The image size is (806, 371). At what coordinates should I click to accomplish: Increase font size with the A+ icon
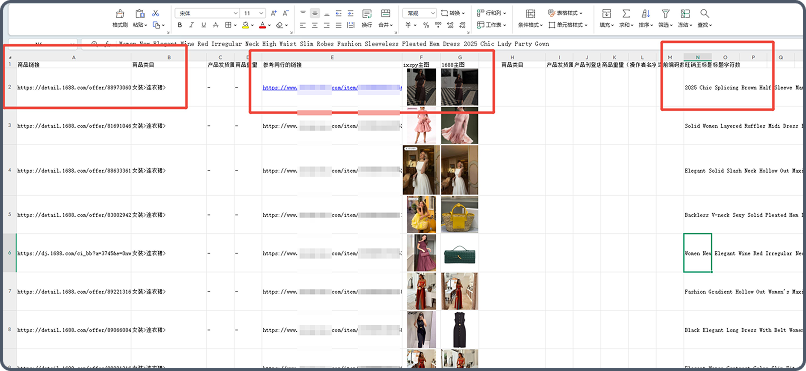coord(273,13)
